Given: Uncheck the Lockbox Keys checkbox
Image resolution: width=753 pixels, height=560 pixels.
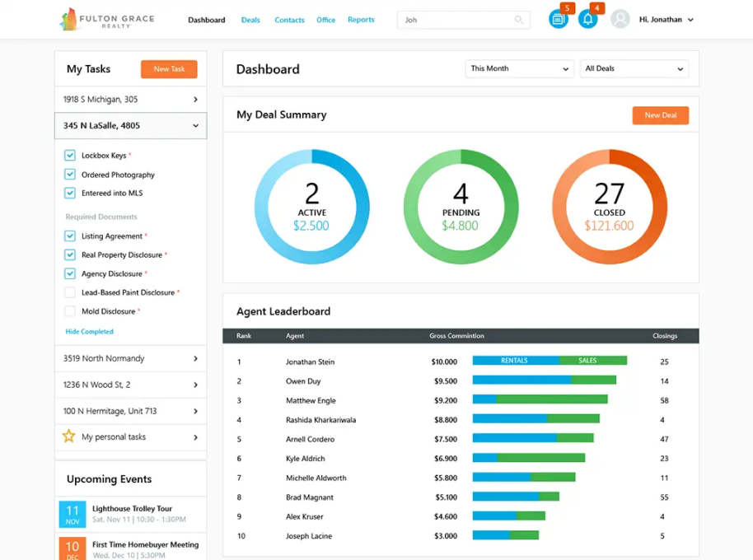Looking at the screenshot, I should (70, 156).
